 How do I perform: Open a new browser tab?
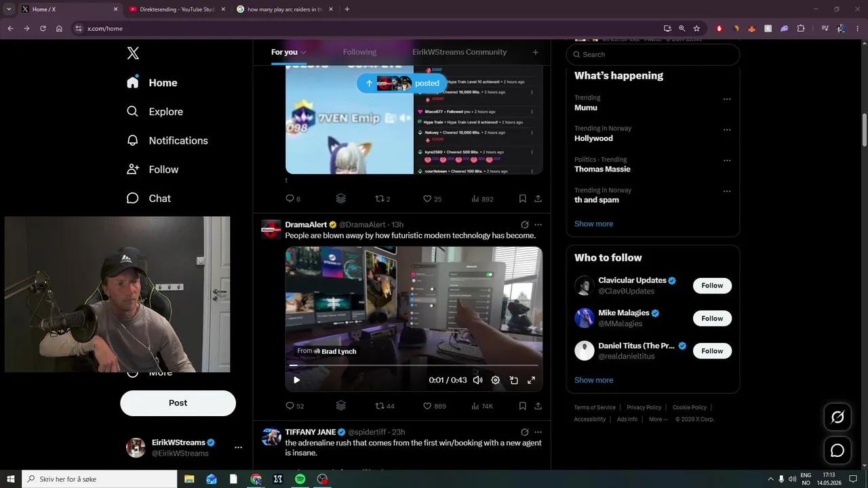tap(347, 9)
